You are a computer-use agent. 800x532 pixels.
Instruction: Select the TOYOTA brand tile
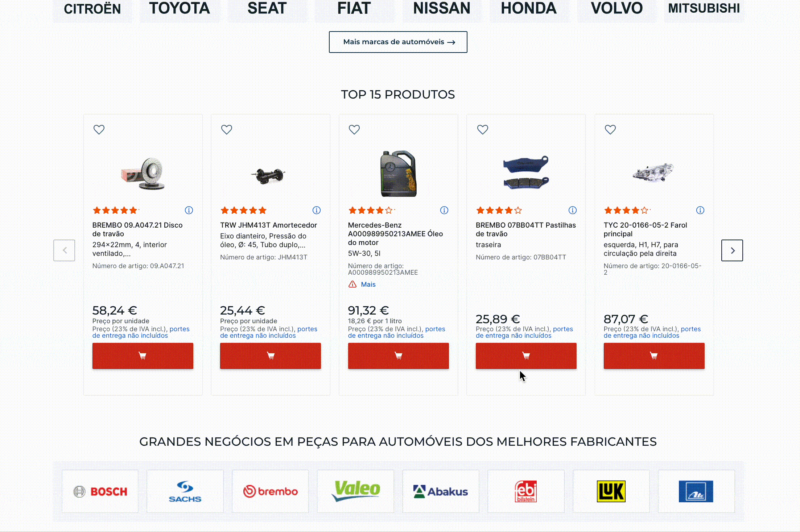pyautogui.click(x=180, y=9)
